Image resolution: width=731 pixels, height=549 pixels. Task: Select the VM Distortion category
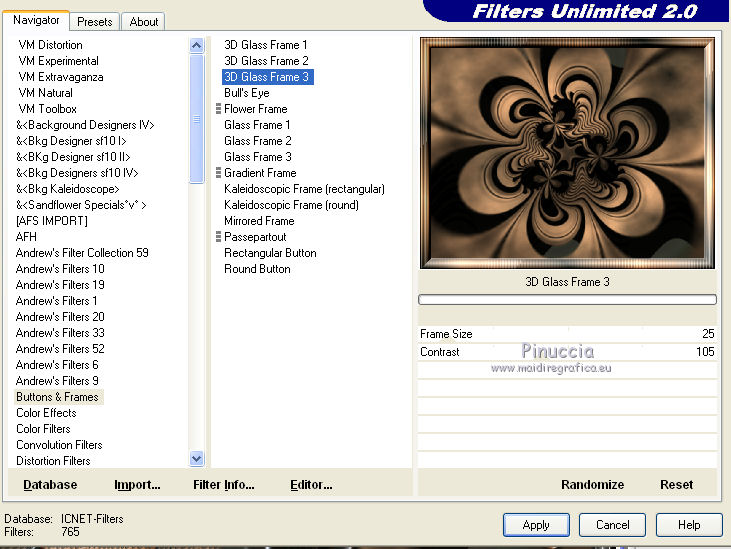(x=50, y=45)
